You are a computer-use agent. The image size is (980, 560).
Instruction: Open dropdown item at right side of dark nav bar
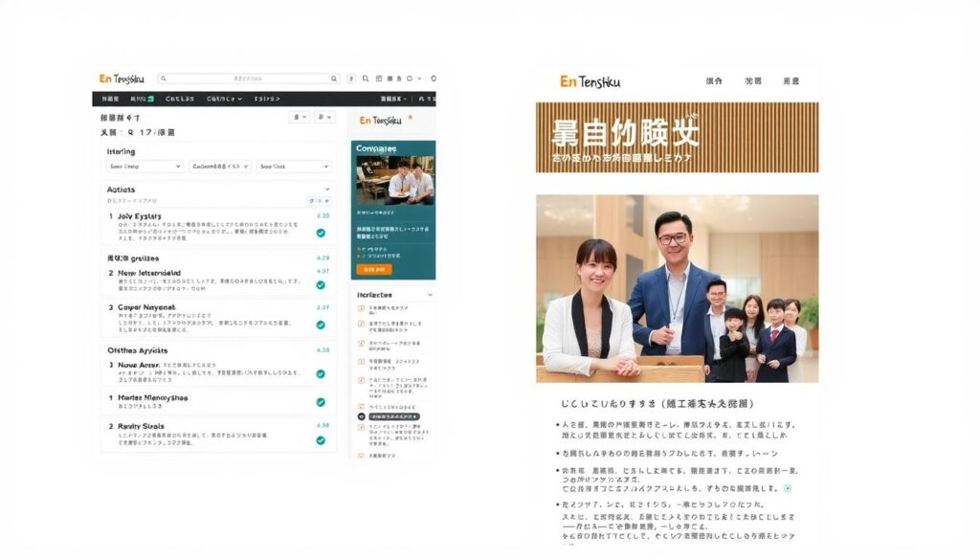pos(393,99)
